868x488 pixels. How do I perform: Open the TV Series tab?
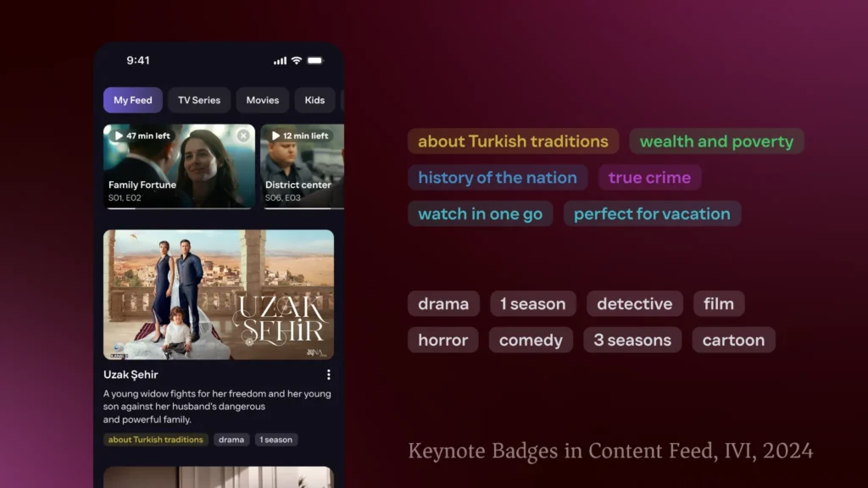[199, 100]
